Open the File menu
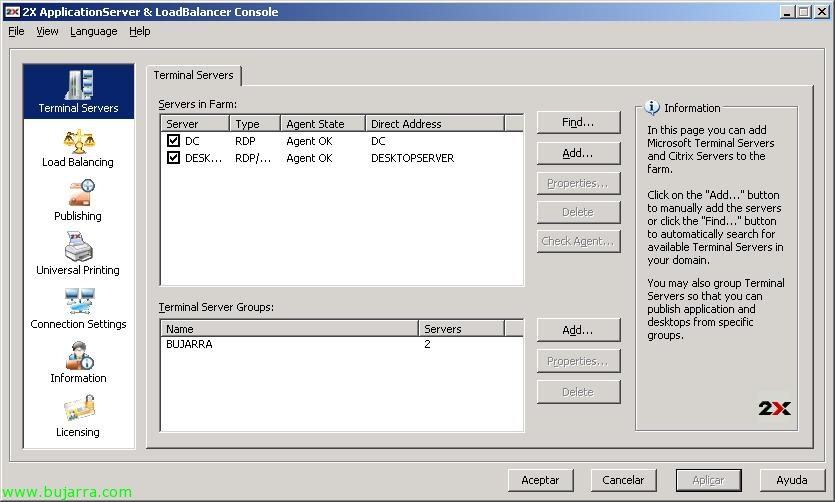 click(x=16, y=31)
